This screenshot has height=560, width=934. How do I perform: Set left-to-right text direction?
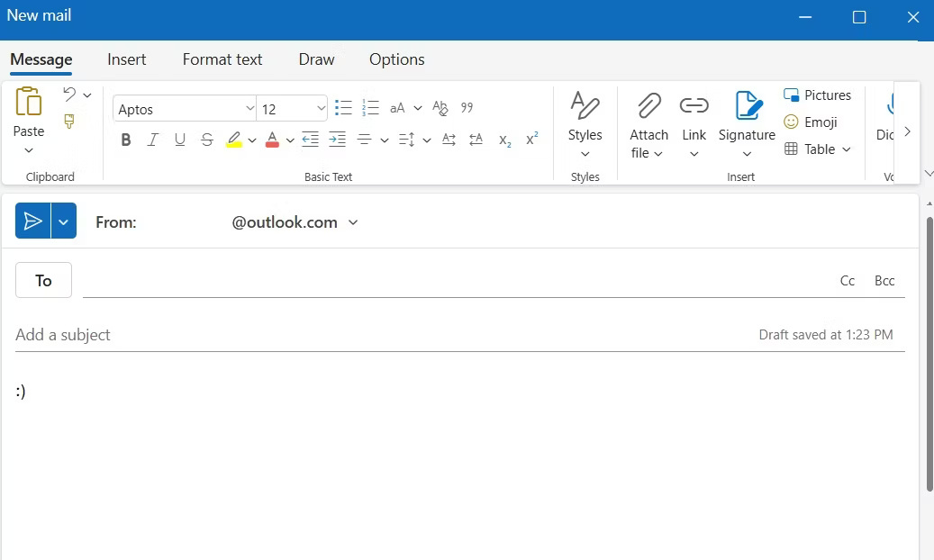tap(449, 140)
